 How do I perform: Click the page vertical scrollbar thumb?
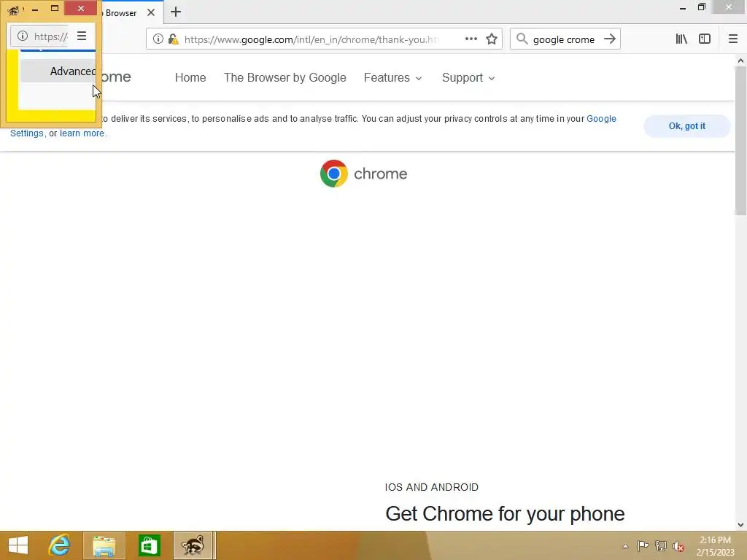click(740, 141)
